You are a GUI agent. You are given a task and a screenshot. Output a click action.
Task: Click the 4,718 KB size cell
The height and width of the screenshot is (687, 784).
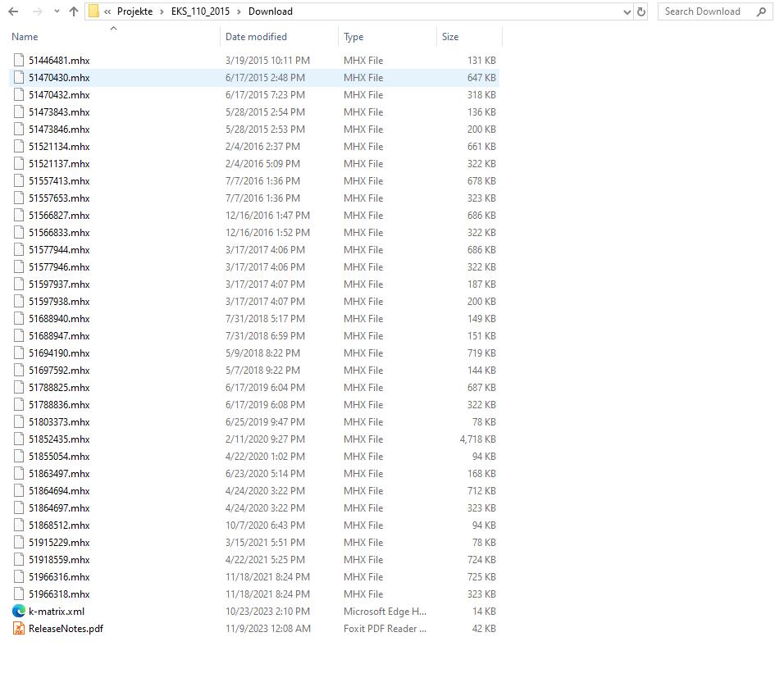coord(477,439)
